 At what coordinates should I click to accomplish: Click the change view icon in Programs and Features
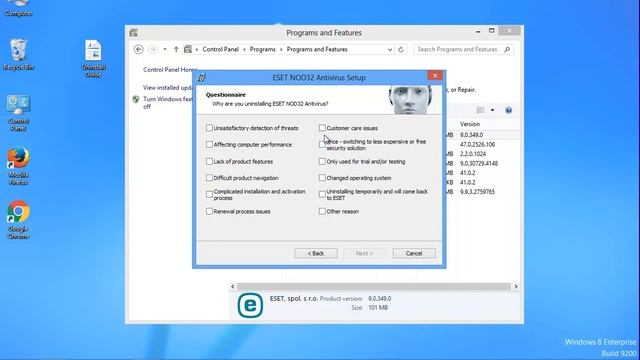tap(480, 110)
